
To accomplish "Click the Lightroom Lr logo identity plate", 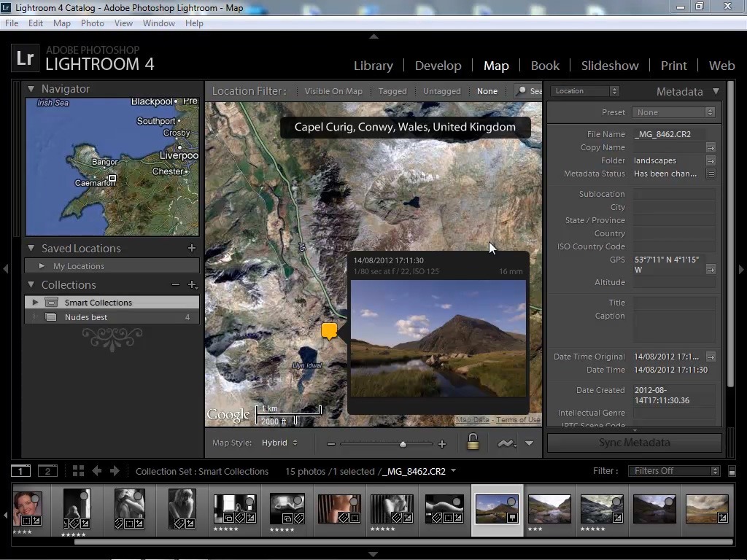I will [24, 58].
